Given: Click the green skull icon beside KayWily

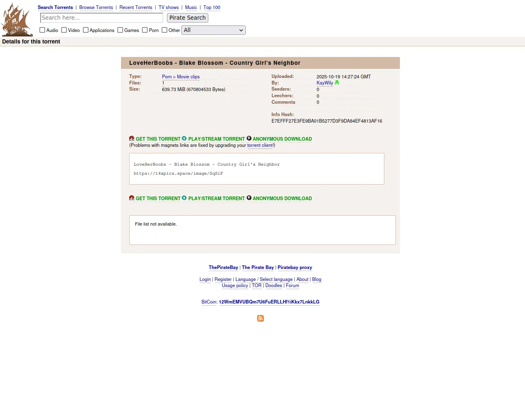Looking at the screenshot, I should point(337,83).
